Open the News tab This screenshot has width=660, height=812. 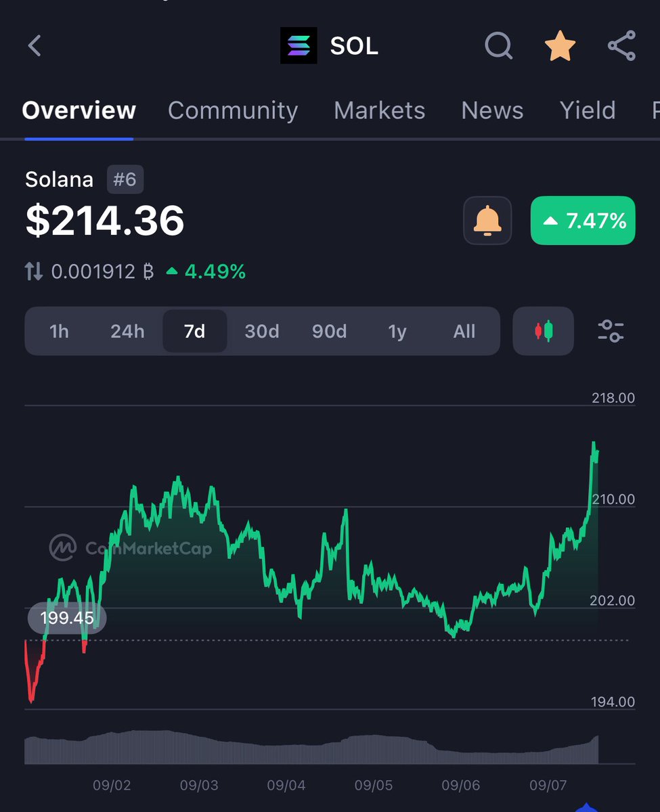point(493,110)
